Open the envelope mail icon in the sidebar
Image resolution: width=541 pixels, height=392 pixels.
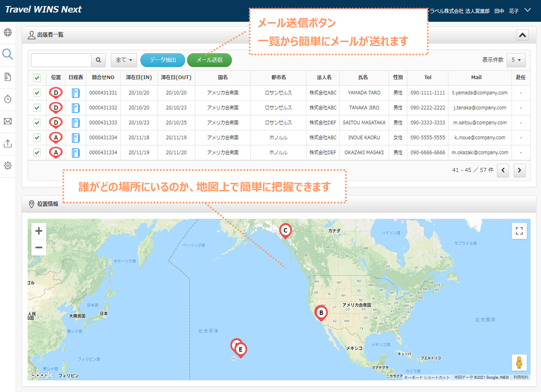[8, 121]
